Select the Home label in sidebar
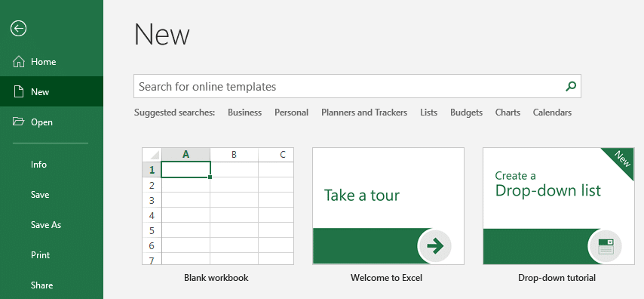Screen dimensions: 644x299 click(x=44, y=62)
